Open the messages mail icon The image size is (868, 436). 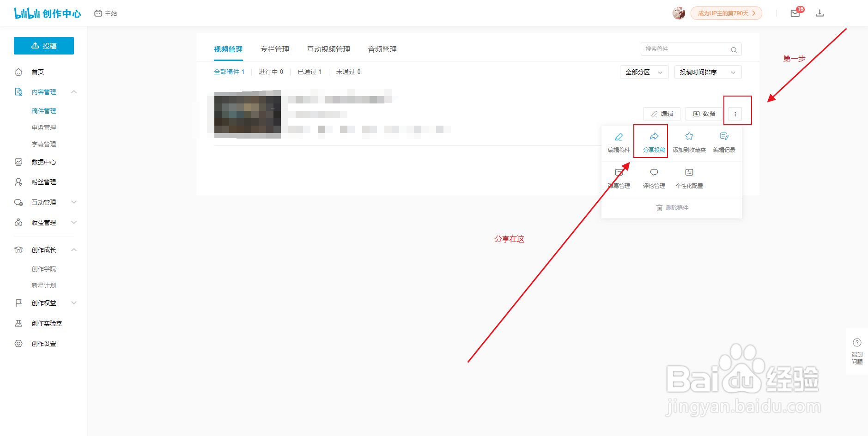[795, 13]
